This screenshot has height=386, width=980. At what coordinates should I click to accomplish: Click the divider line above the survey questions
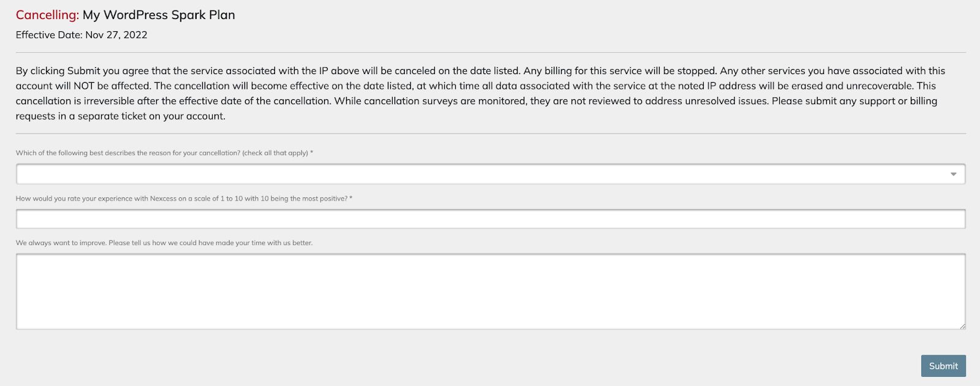[490, 133]
